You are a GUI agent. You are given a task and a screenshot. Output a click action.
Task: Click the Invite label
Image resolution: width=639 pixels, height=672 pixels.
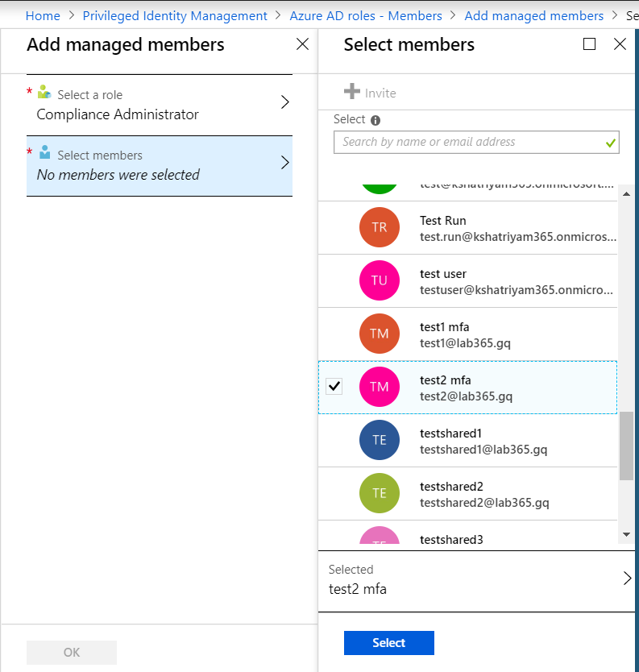[x=380, y=93]
